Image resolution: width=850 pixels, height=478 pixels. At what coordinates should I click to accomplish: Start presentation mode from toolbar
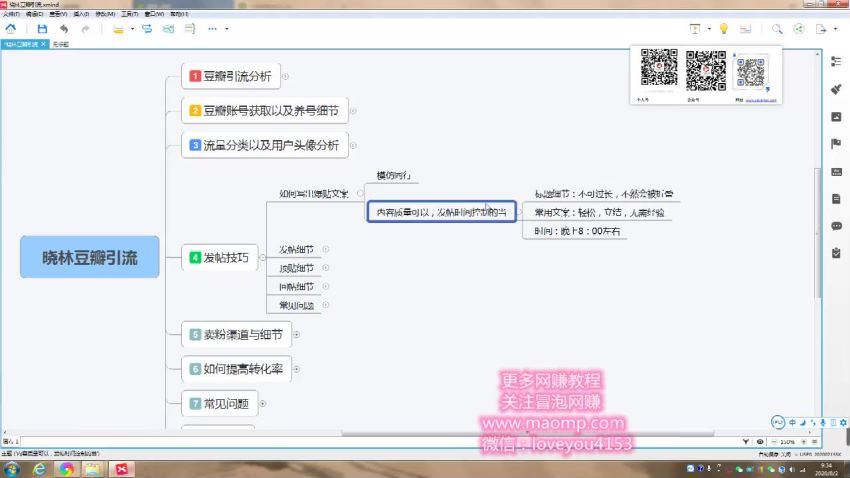(695, 29)
